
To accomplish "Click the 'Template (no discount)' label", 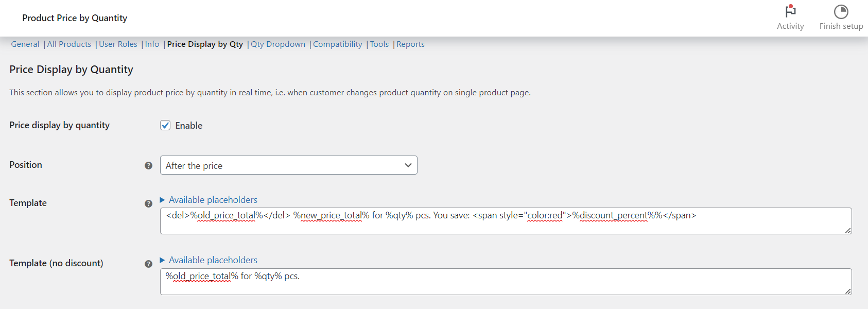I will [56, 263].
